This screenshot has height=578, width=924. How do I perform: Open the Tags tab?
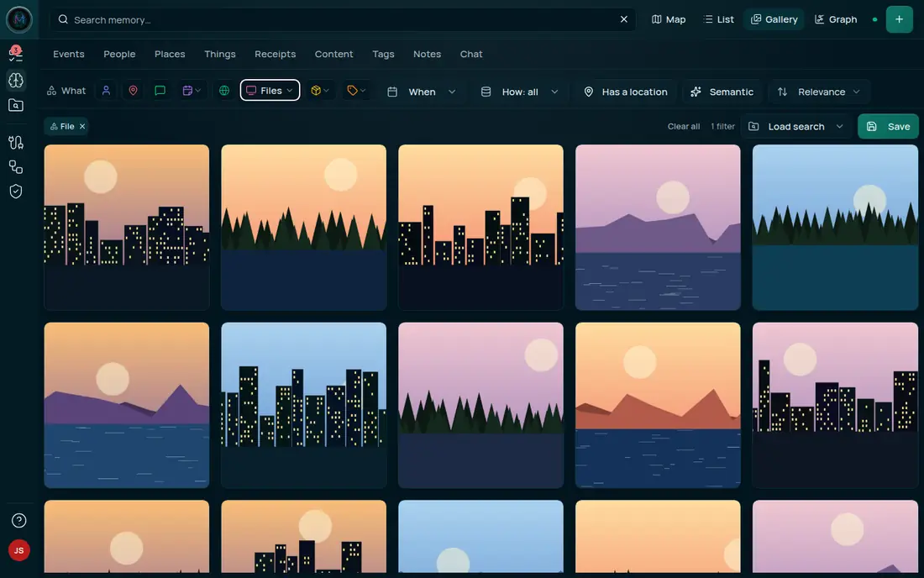point(383,54)
